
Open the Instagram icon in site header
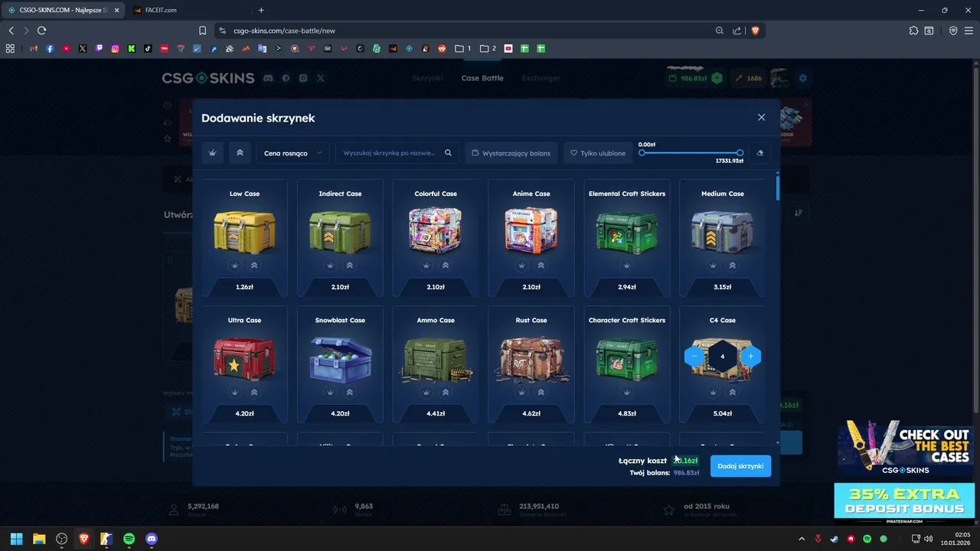point(303,78)
